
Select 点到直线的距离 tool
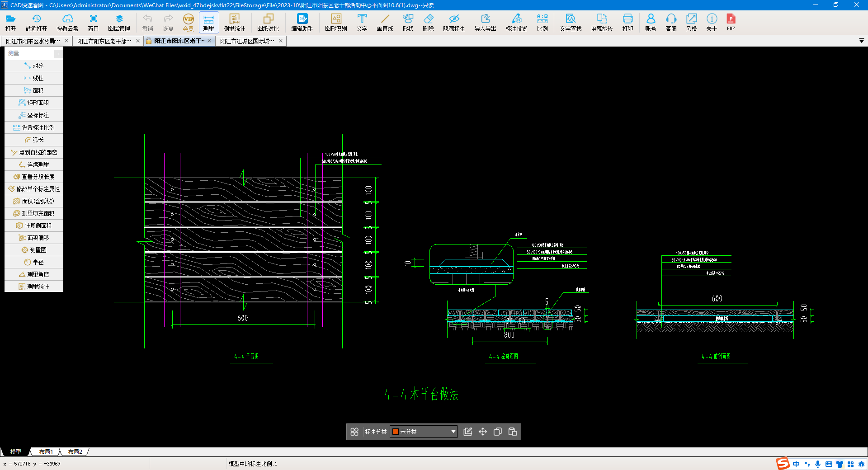(34, 152)
